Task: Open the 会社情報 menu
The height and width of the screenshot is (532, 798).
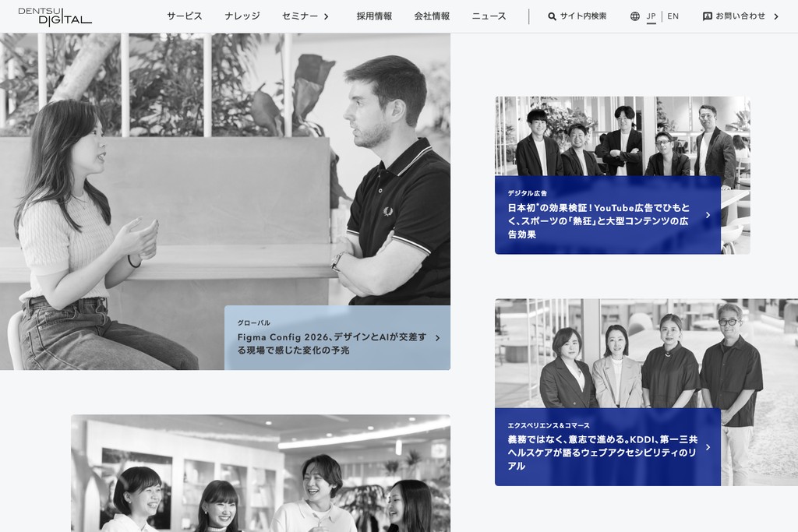Action: pyautogui.click(x=432, y=16)
